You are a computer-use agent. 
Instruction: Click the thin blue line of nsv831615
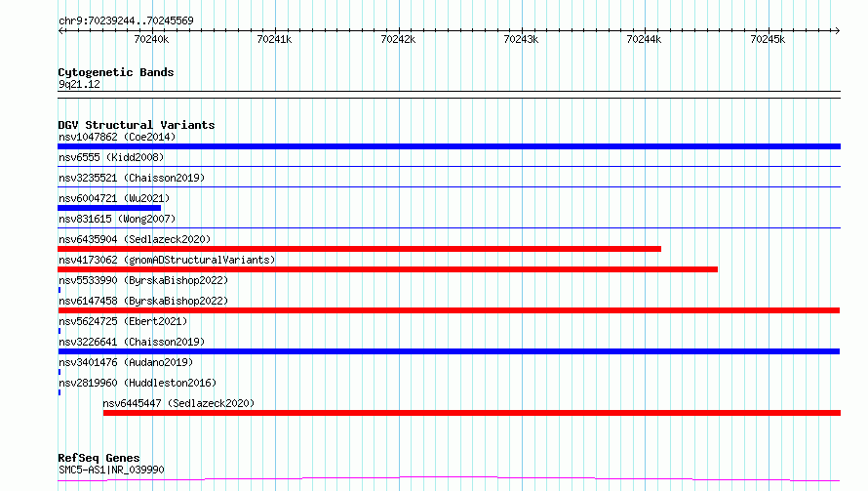pos(449,227)
